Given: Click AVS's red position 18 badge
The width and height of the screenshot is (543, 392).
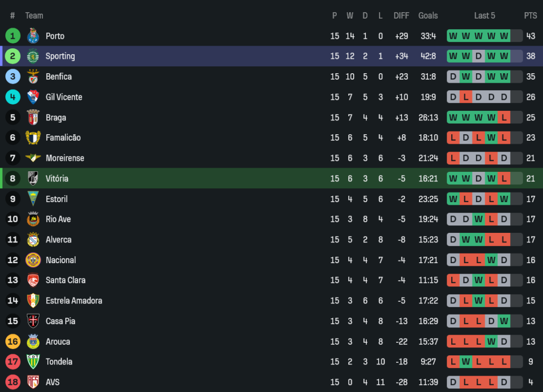Looking at the screenshot, I should [x=13, y=382].
